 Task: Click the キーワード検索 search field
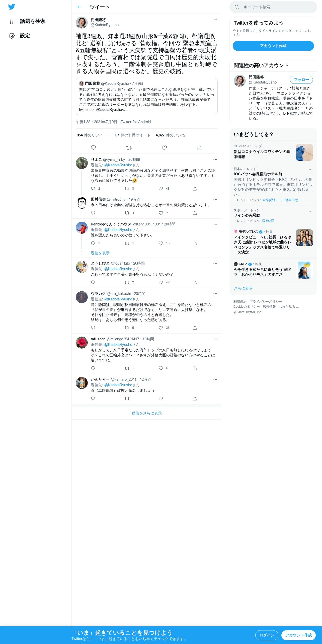[x=273, y=7]
